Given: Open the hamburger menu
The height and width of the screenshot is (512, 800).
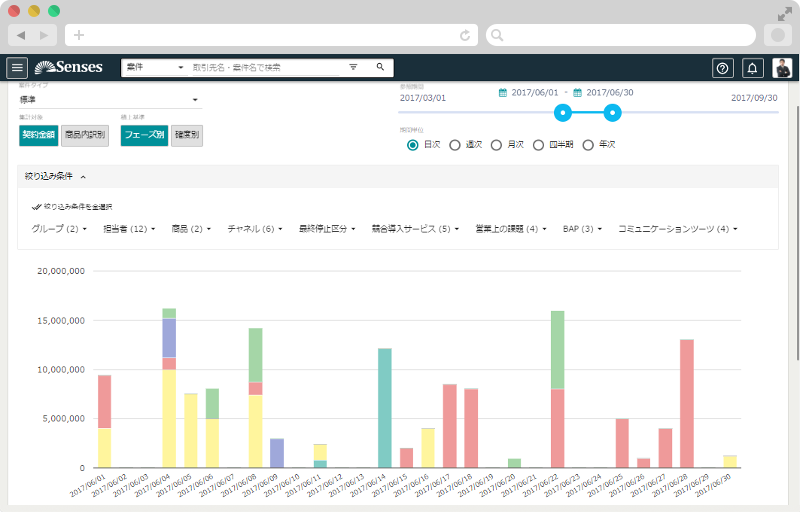Looking at the screenshot, I should pyautogui.click(x=17, y=68).
